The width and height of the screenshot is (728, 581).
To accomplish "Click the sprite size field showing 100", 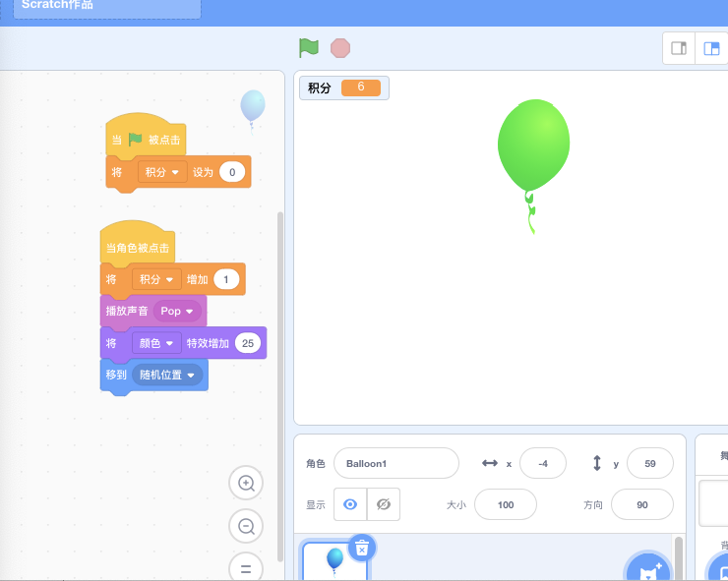I will 505,504.
